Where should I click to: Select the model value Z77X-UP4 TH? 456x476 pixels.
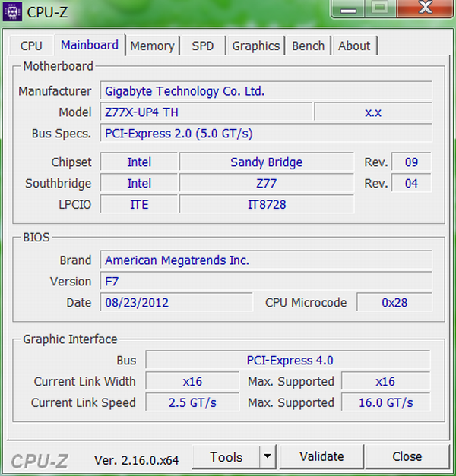click(x=207, y=112)
